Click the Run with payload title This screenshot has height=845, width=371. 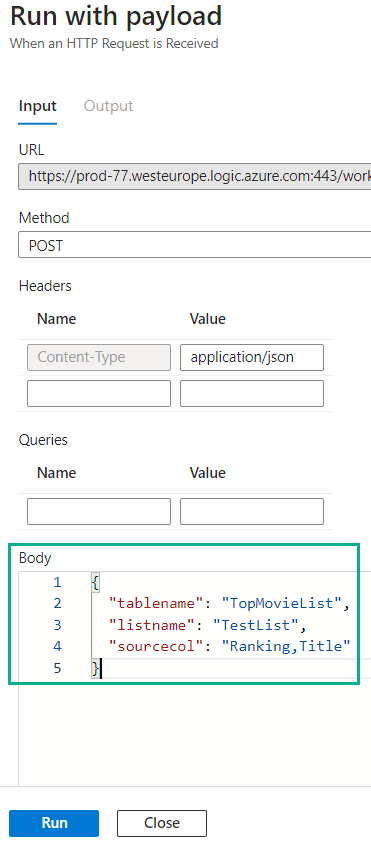(x=116, y=16)
